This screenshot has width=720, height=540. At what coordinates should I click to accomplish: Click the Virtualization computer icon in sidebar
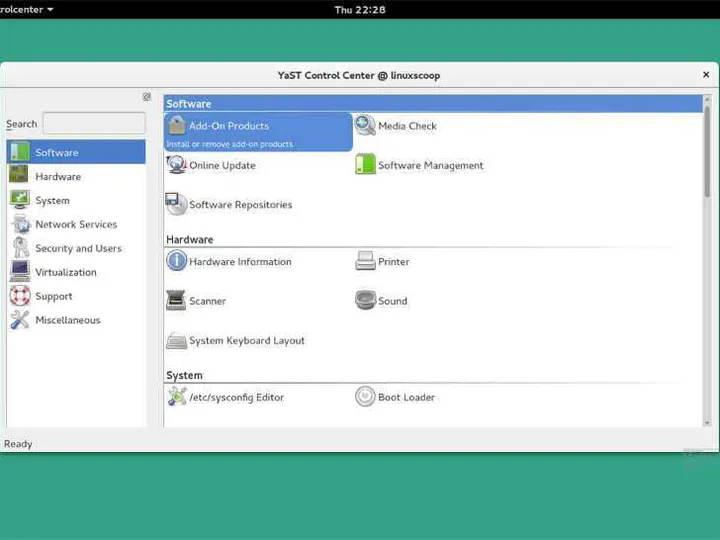pos(20,271)
